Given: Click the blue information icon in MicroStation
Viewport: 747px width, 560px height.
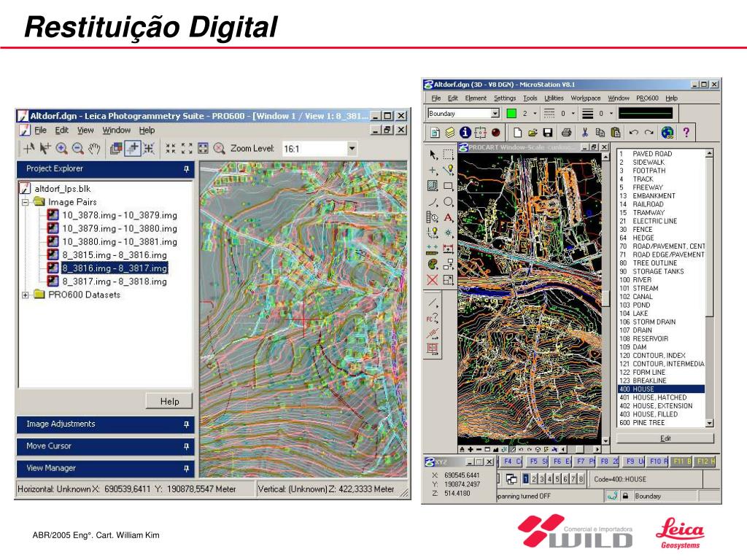Looking at the screenshot, I should tap(465, 133).
